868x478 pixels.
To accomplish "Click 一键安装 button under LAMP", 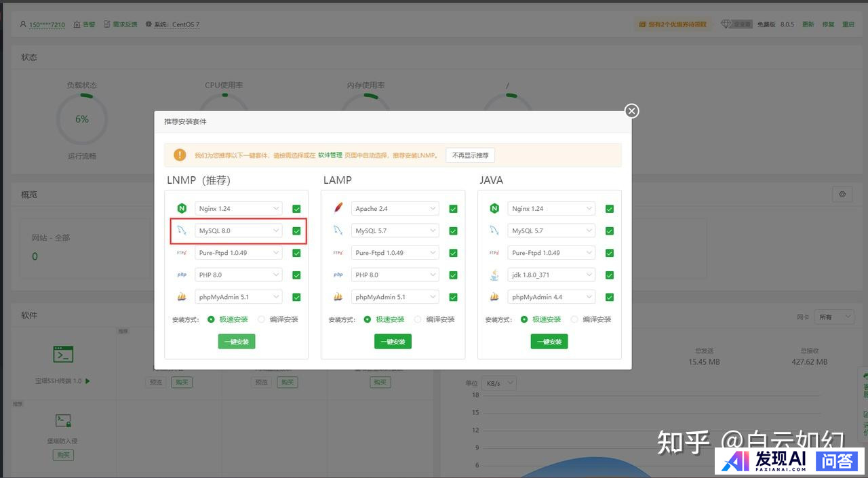I will coord(393,342).
